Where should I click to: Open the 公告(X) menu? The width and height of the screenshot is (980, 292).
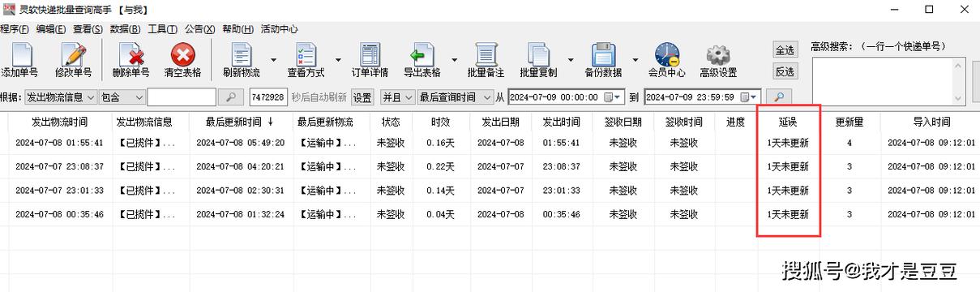tap(199, 28)
